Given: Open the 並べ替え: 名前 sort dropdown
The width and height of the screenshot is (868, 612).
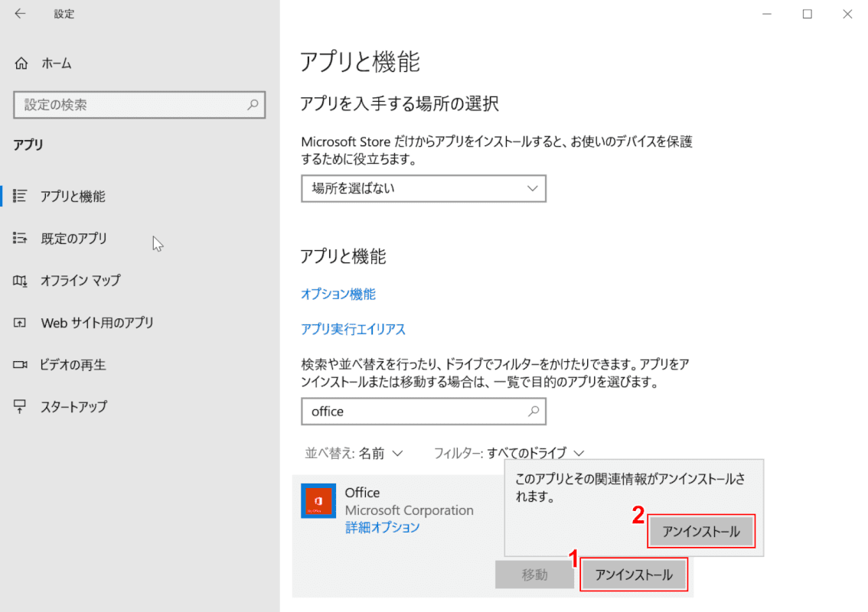Looking at the screenshot, I should pyautogui.click(x=354, y=453).
